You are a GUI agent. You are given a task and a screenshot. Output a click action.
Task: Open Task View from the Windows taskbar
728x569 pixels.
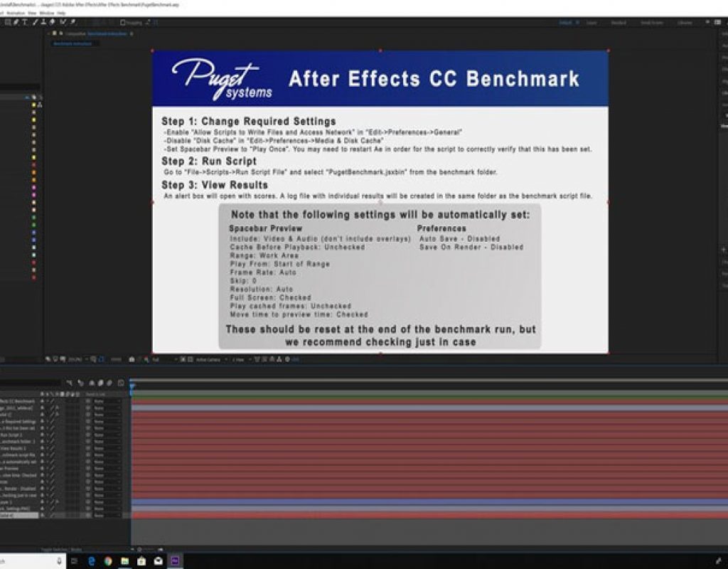74,560
